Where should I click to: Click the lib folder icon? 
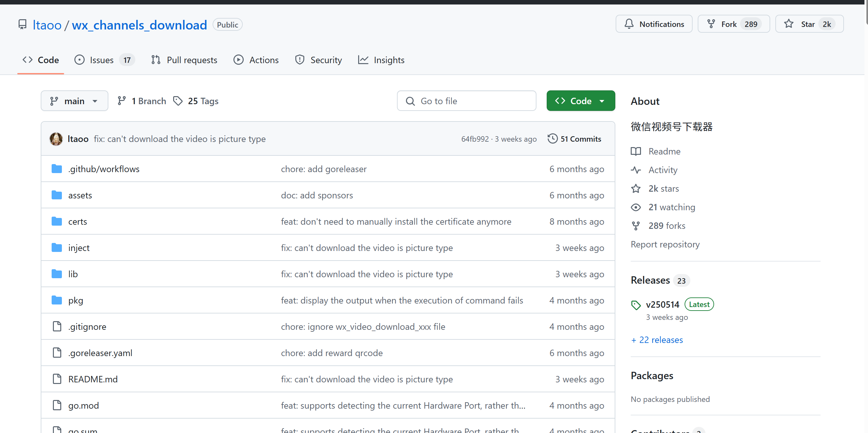[57, 274]
